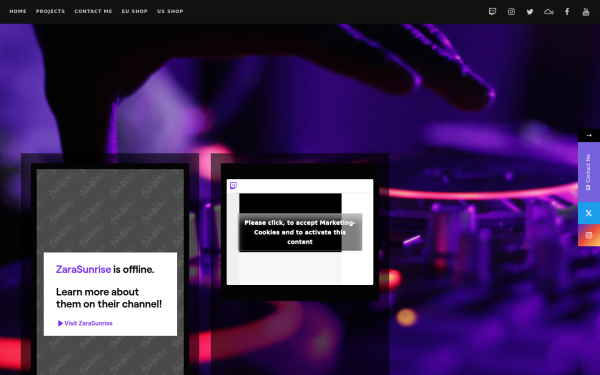Click the X (Twitter) side button
Image resolution: width=600 pixels, height=375 pixels.
(x=589, y=213)
